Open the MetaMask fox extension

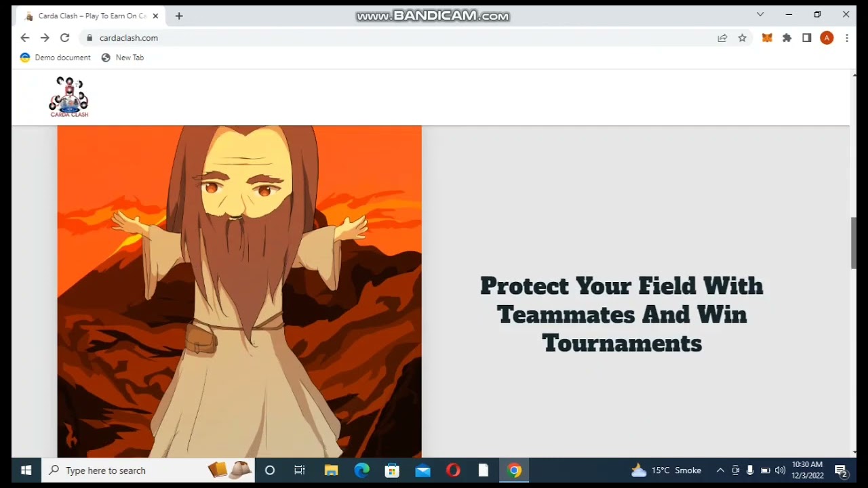click(767, 38)
